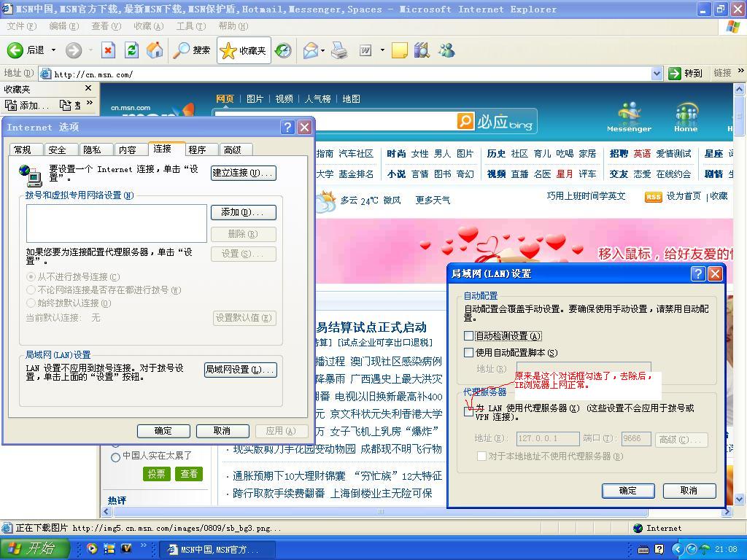
Task: Click help question mark in Internet Options
Action: (x=287, y=127)
